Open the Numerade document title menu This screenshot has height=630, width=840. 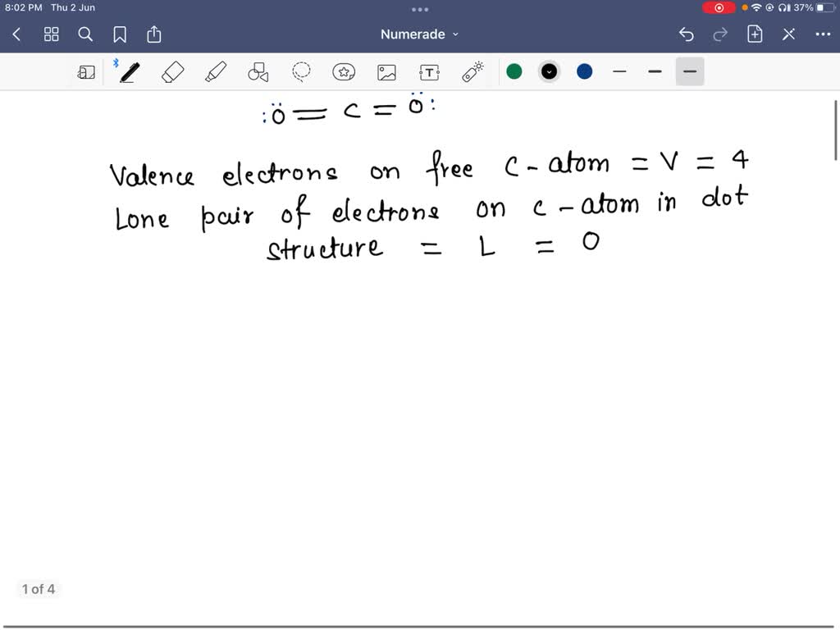click(x=419, y=34)
